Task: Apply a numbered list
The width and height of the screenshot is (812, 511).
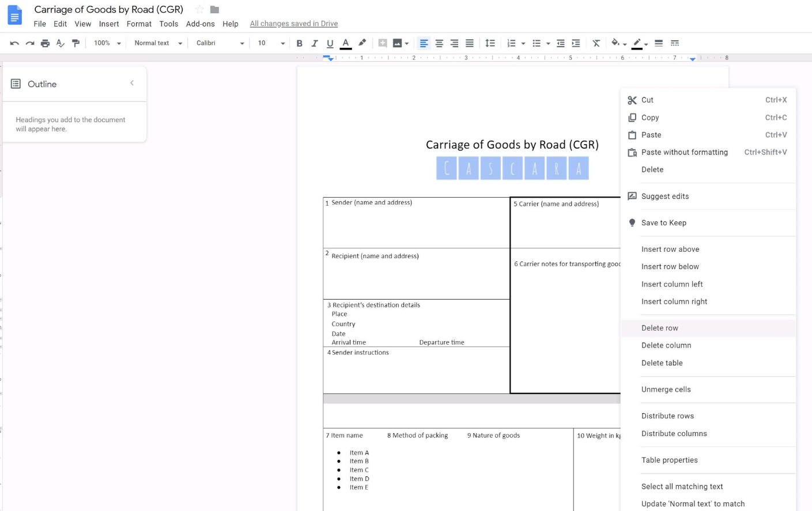Action: tap(511, 43)
